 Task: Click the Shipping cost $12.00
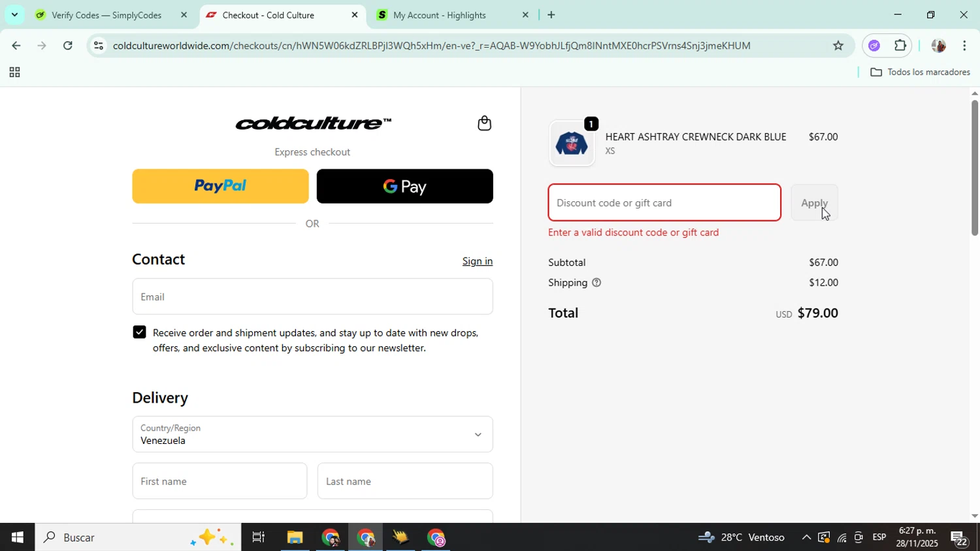coord(823,283)
